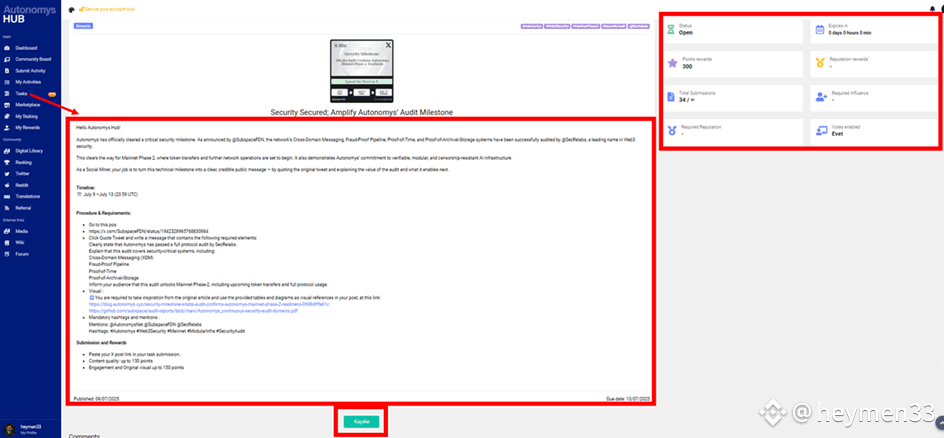Open heymen33 My Profile in sidebar
944x438 pixels.
[x=30, y=428]
